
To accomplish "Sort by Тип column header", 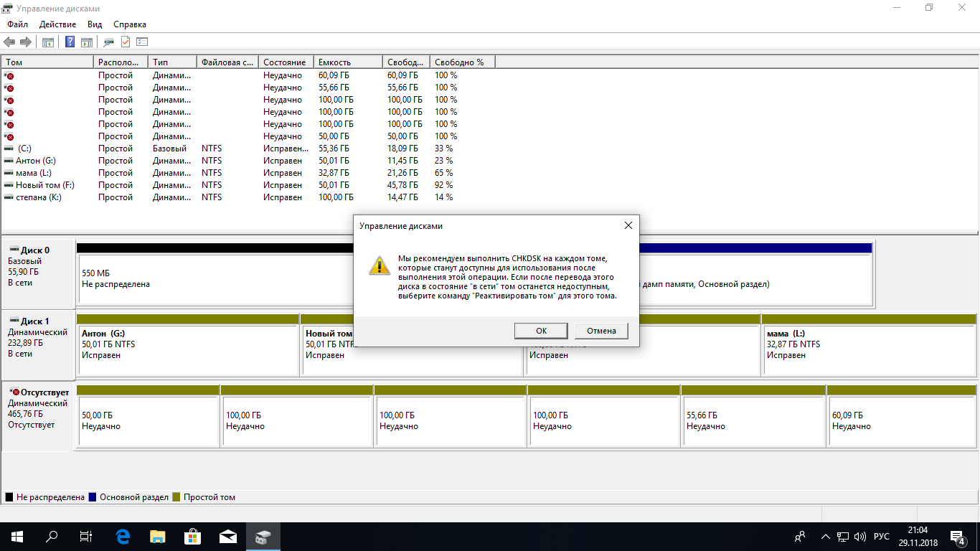I will pyautogui.click(x=172, y=62).
